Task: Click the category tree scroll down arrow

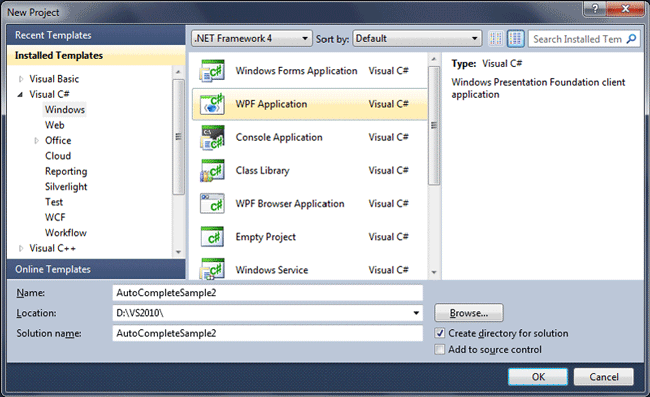Action: pyautogui.click(x=178, y=252)
